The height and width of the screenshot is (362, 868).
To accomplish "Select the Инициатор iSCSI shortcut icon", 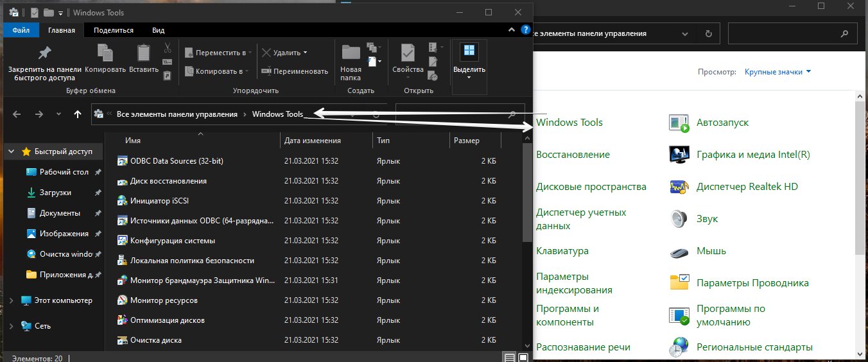I will point(122,201).
